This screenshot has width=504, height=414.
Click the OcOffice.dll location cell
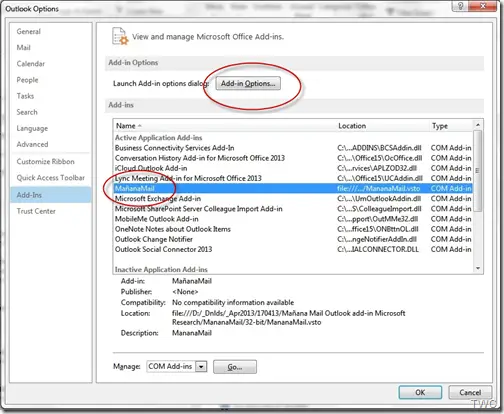click(380, 158)
